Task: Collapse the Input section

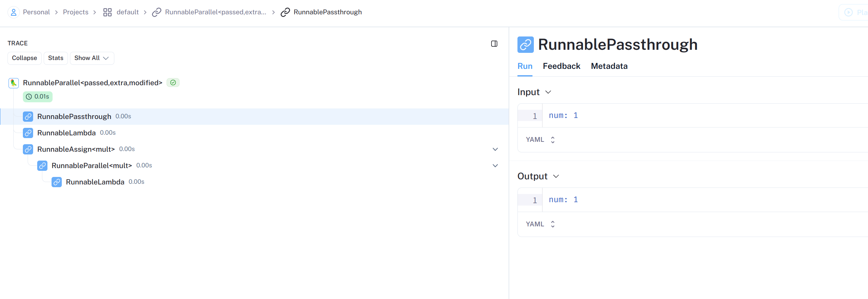Action: click(548, 92)
